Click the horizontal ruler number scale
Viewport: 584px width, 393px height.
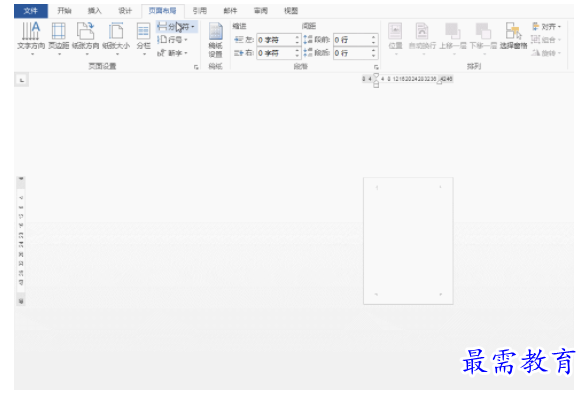(408, 79)
